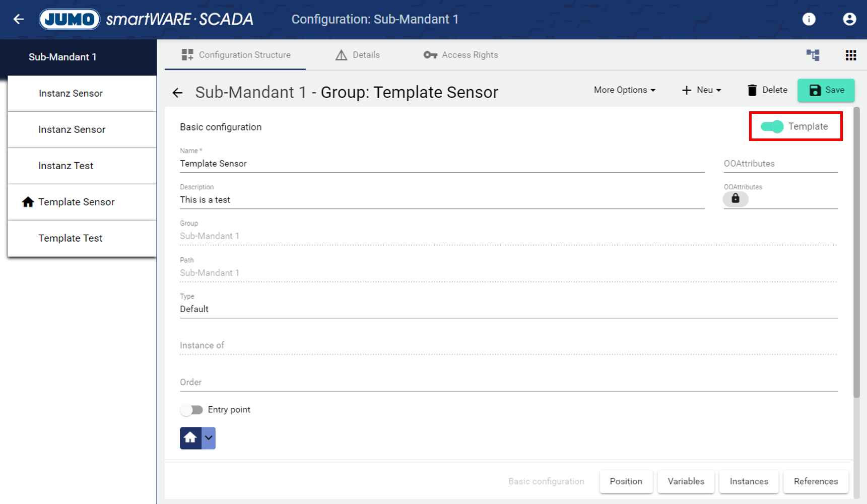Open the Neu dropdown menu
Screen dimensions: 867x504
701,90
